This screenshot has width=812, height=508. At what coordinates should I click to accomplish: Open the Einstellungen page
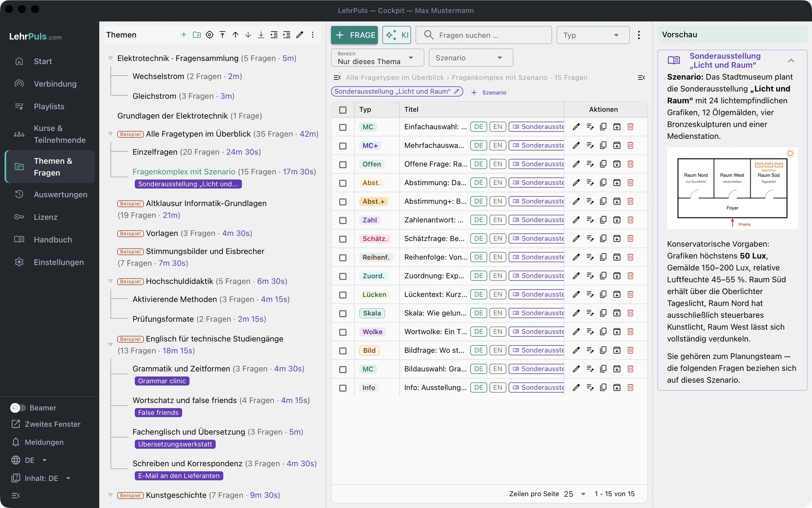pyautogui.click(x=50, y=262)
